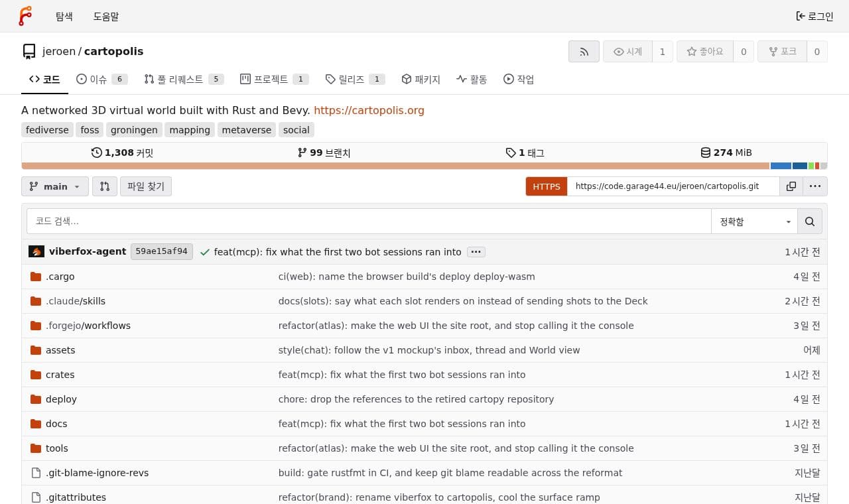Open the tools folder
Image resolution: width=849 pixels, height=504 pixels.
pos(57,448)
